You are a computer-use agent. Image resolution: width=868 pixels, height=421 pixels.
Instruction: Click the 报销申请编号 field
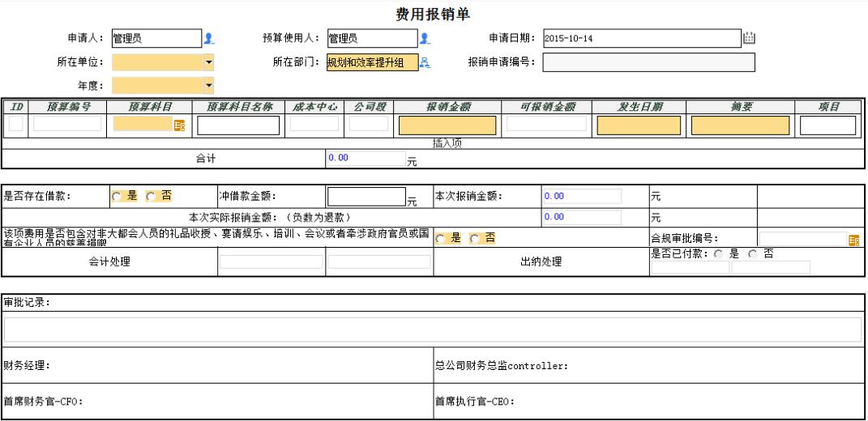(649, 62)
